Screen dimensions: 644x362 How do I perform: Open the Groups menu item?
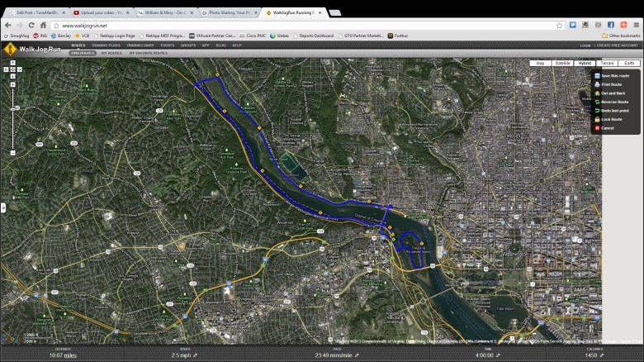point(188,45)
